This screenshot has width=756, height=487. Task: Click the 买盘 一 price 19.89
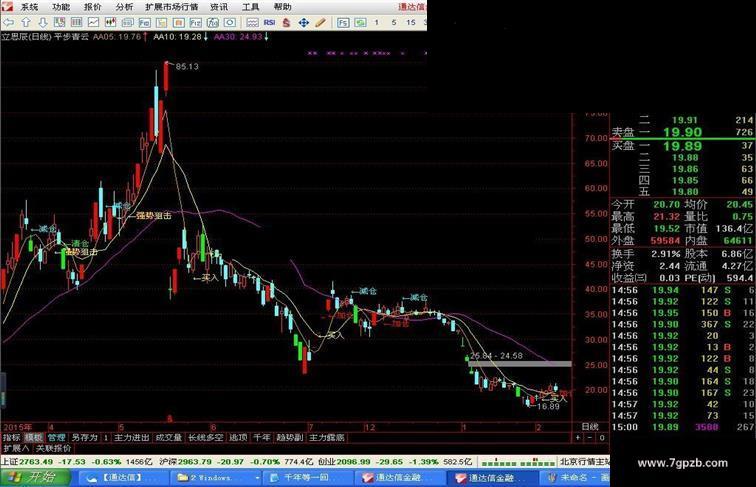click(682, 146)
